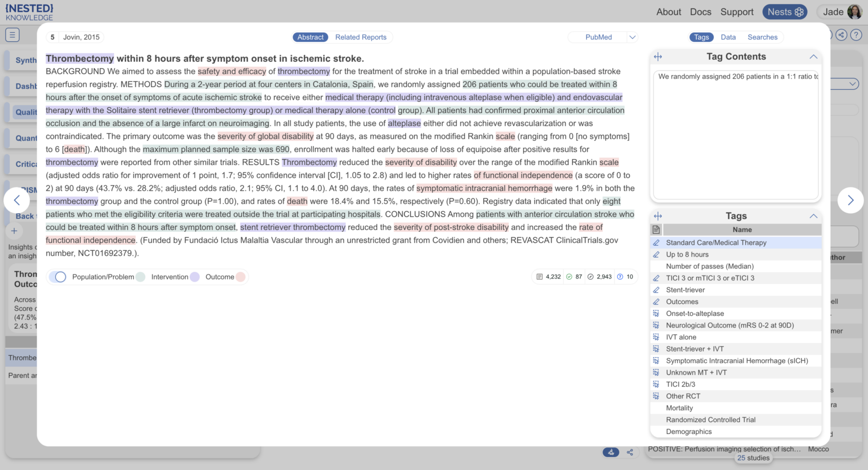The height and width of the screenshot is (470, 868).
Task: Open the PubMed source dropdown
Action: click(x=602, y=37)
